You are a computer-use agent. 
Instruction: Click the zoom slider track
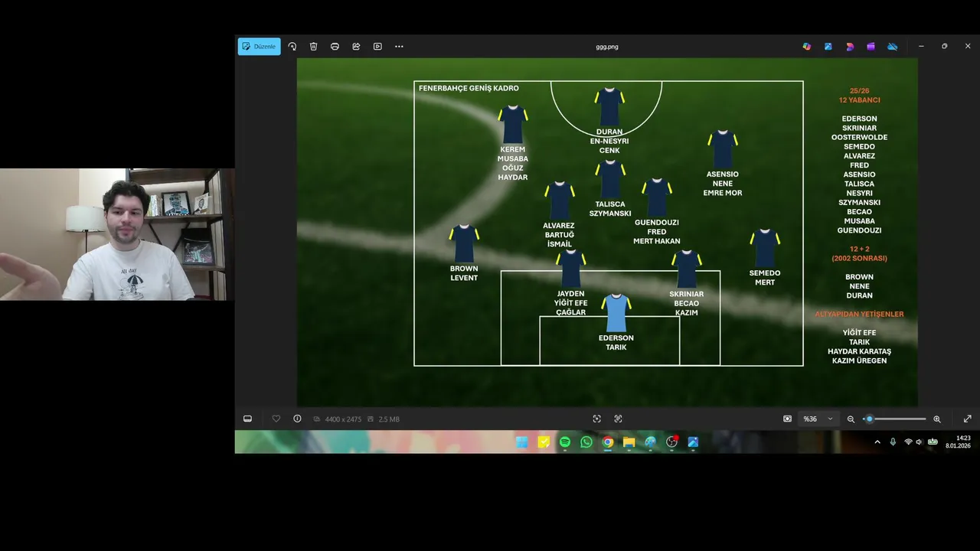(894, 419)
